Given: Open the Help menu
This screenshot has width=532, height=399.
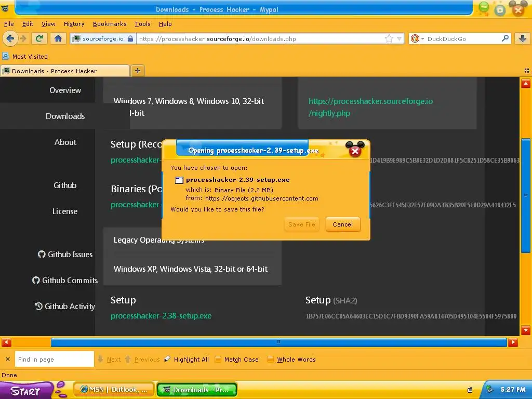Looking at the screenshot, I should 165,24.
